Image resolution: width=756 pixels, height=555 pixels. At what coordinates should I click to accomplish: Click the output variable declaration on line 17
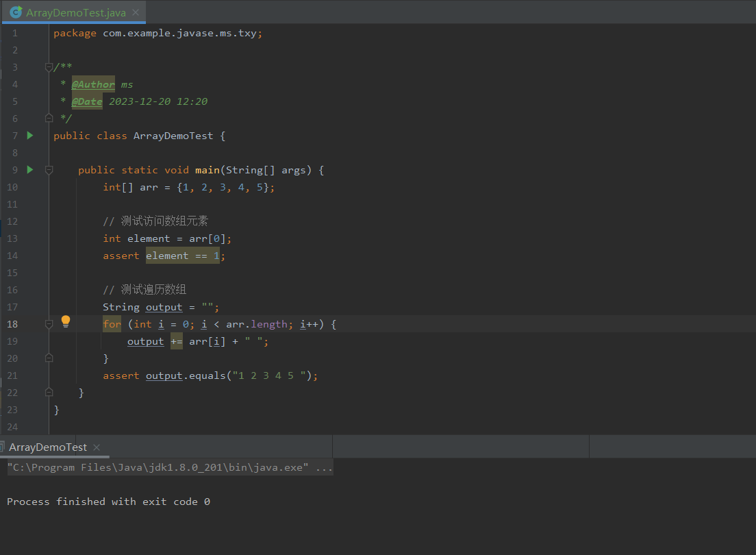click(x=164, y=308)
